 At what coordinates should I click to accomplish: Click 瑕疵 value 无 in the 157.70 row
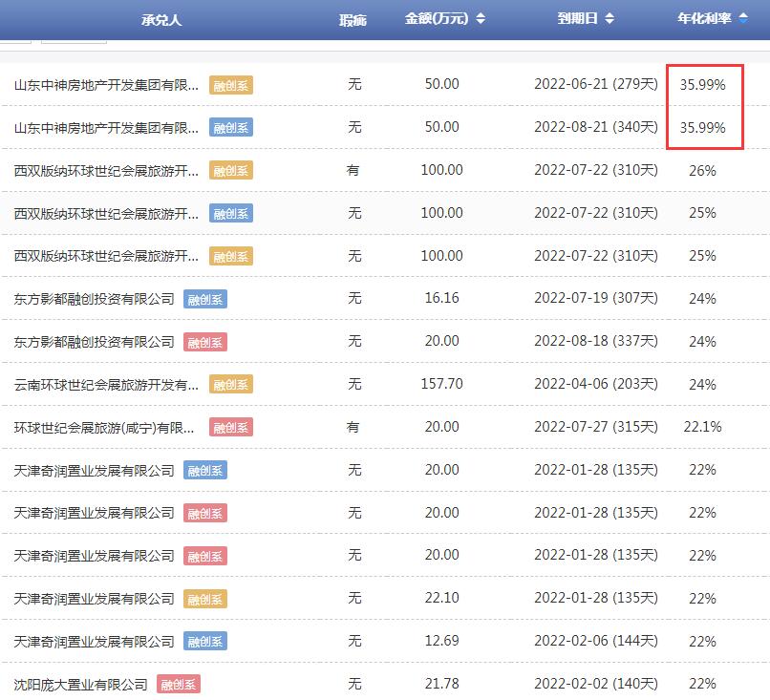point(354,383)
